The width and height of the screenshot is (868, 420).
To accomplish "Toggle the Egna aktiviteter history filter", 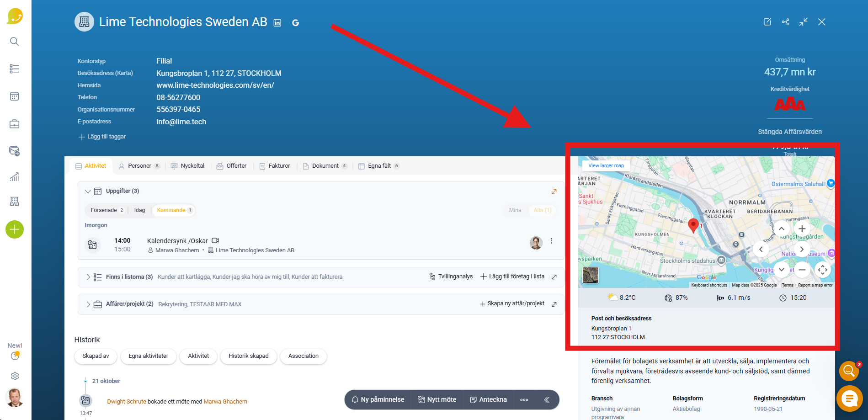I will (x=149, y=356).
